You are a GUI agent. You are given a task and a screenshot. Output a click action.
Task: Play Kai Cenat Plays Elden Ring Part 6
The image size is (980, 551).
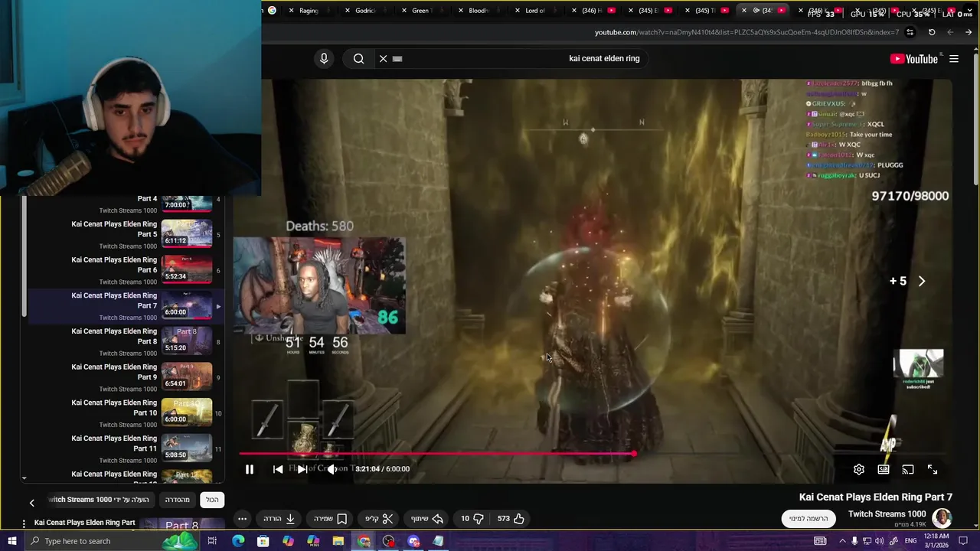click(122, 270)
